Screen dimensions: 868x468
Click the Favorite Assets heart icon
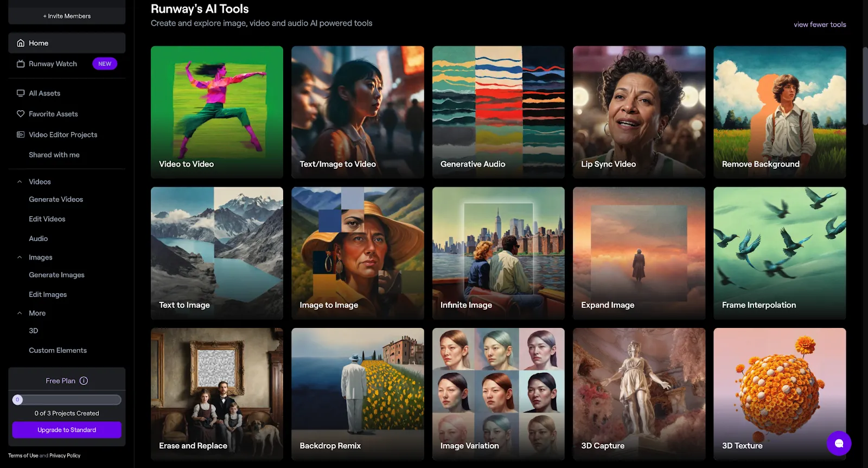point(21,113)
